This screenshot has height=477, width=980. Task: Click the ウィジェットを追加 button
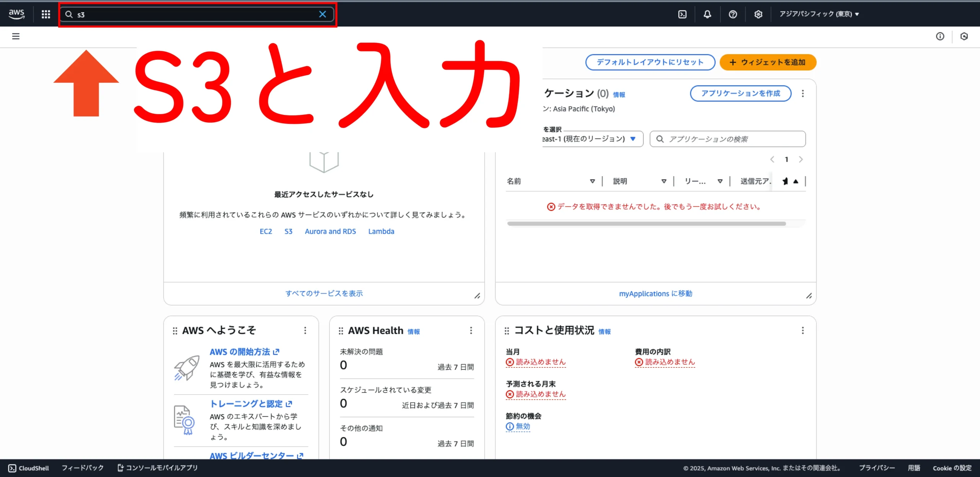(768, 62)
